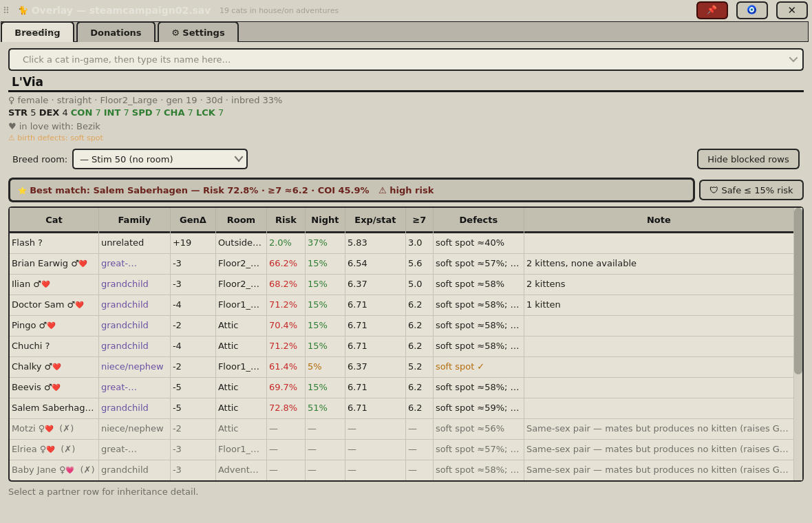Screen dimensions: 812x523
Task: Click the cat icon in title bar
Action: (x=23, y=10)
